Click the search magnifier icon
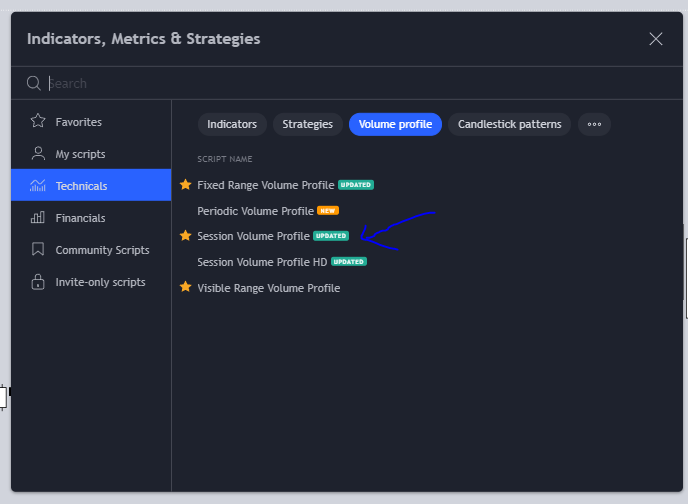Image resolution: width=688 pixels, height=504 pixels. tap(34, 83)
